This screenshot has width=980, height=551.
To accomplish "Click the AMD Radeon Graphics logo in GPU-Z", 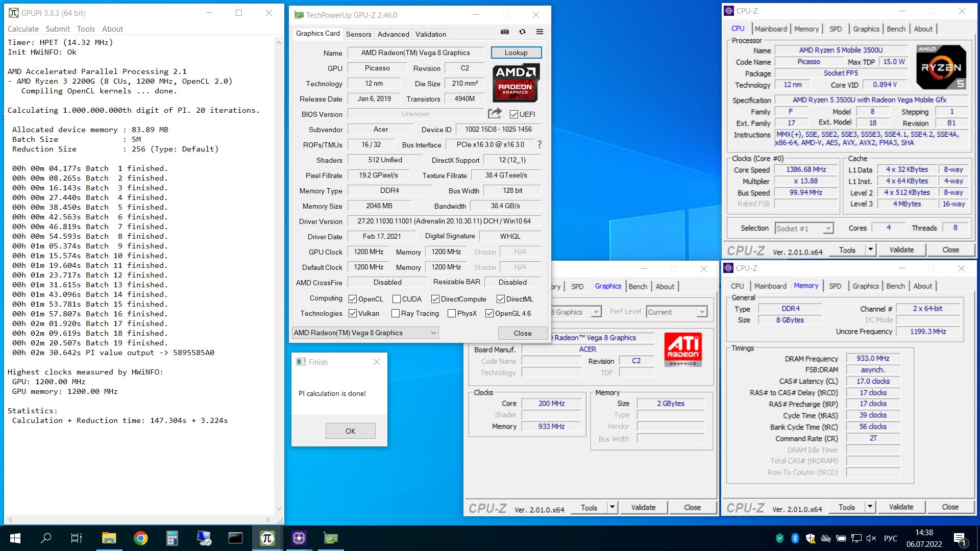I will [x=516, y=83].
